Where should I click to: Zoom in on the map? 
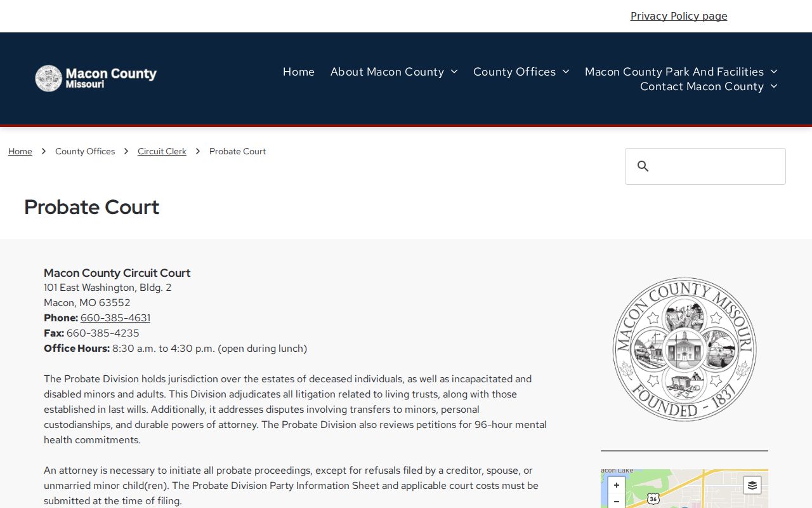(x=616, y=485)
